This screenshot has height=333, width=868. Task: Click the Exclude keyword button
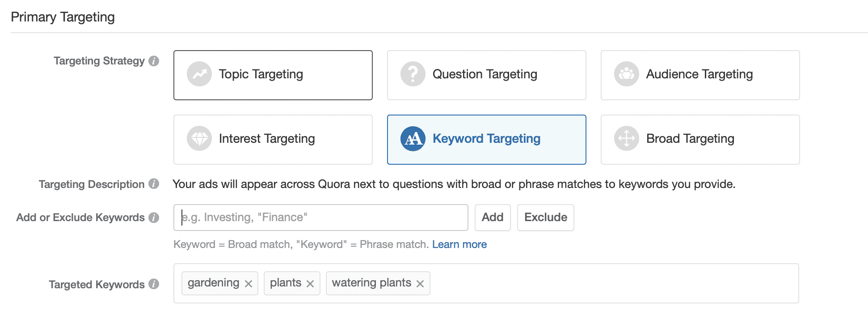pos(546,218)
